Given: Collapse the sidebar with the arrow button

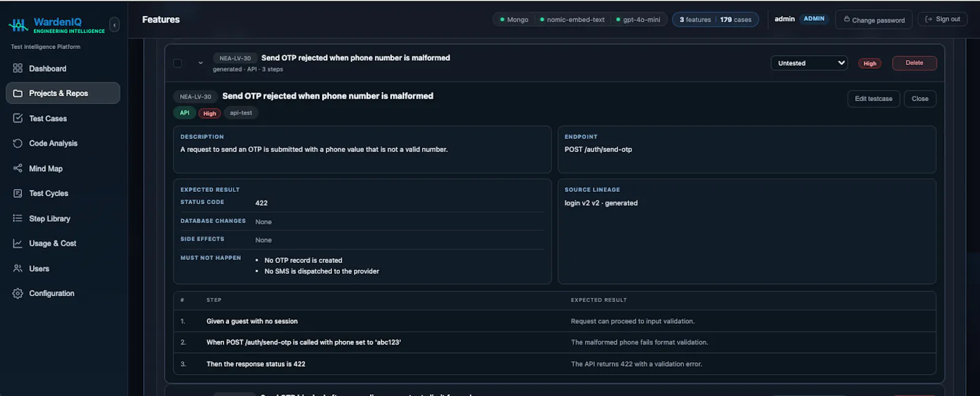Looking at the screenshot, I should point(115,25).
